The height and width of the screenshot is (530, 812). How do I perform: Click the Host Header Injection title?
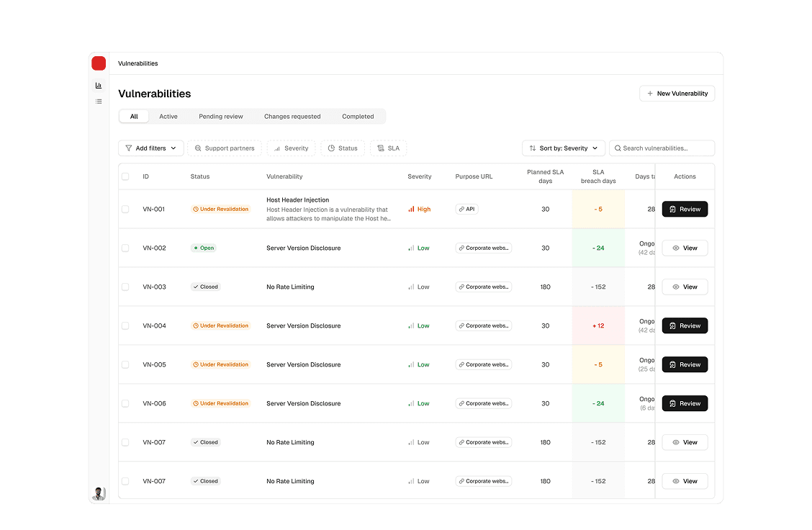pyautogui.click(x=298, y=200)
